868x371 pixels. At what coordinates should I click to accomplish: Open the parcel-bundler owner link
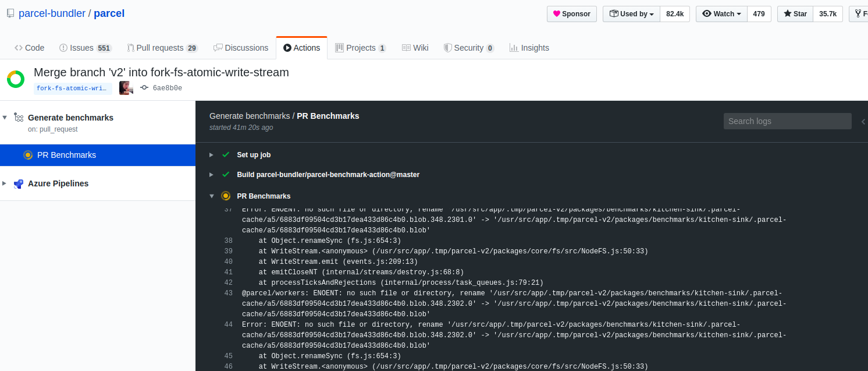pos(52,13)
